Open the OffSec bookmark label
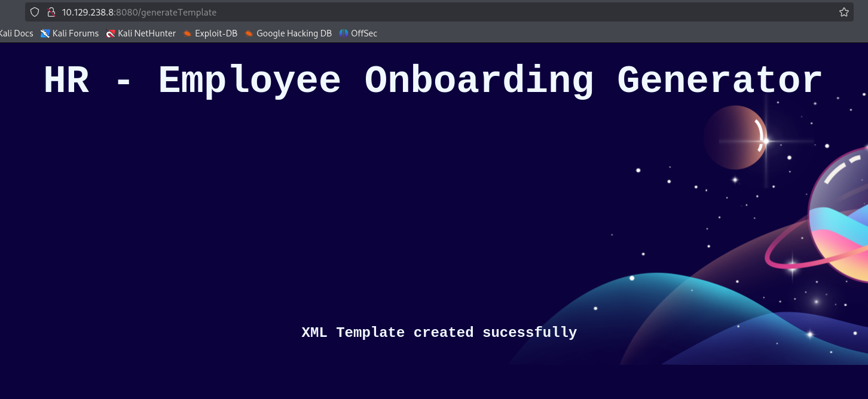This screenshot has height=399, width=868. coord(364,33)
